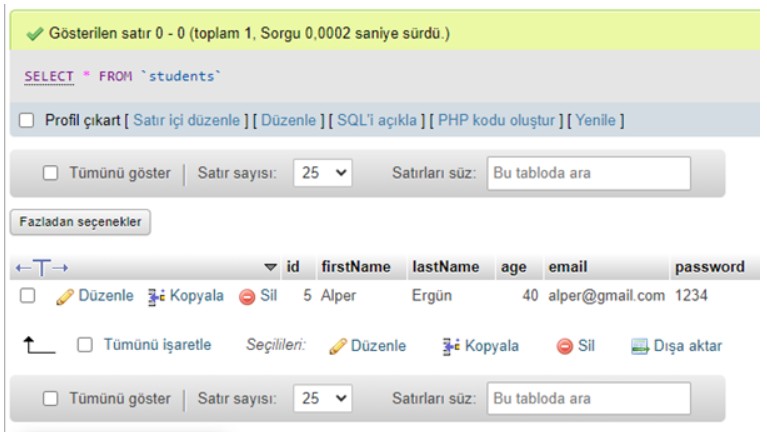This screenshot has width=767, height=432.
Task: Click the top Bu tabloda ara search field
Action: tap(588, 173)
